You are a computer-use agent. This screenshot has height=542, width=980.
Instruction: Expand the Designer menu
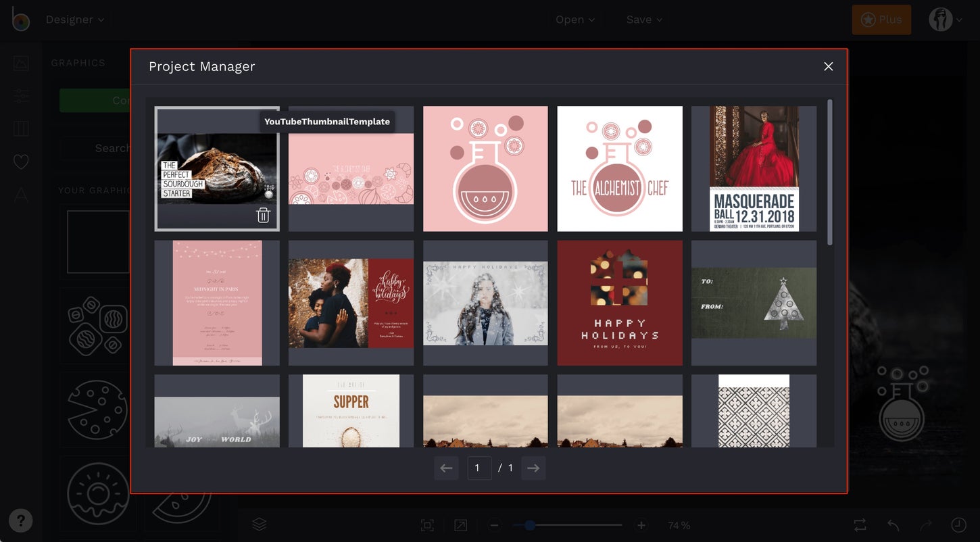click(74, 19)
